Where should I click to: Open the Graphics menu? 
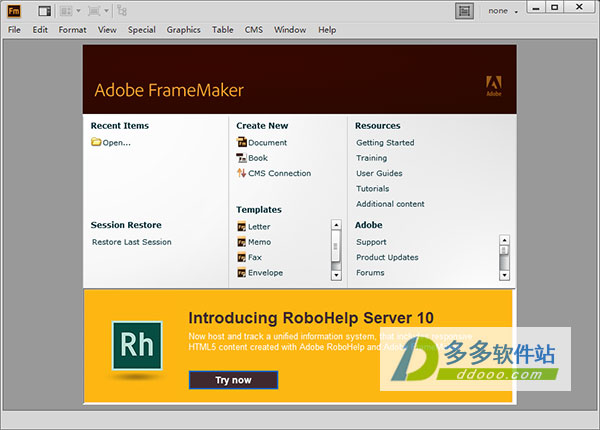183,29
